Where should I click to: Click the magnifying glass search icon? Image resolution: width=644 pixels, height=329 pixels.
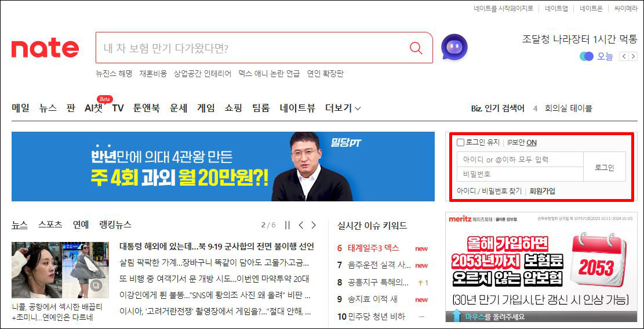click(416, 48)
